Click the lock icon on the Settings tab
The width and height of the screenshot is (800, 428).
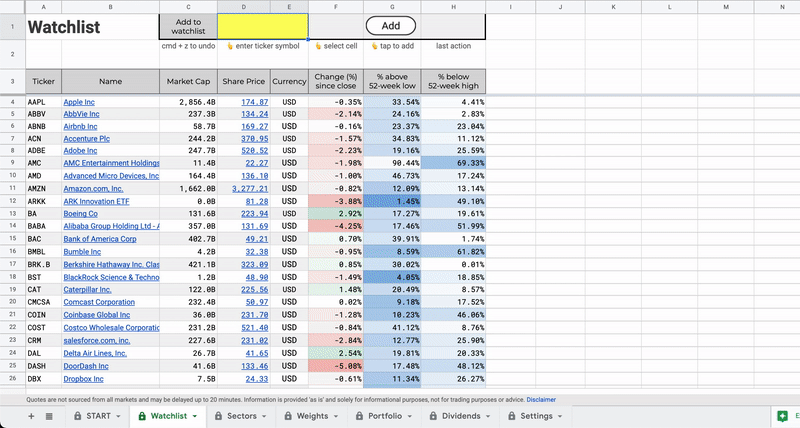512,416
